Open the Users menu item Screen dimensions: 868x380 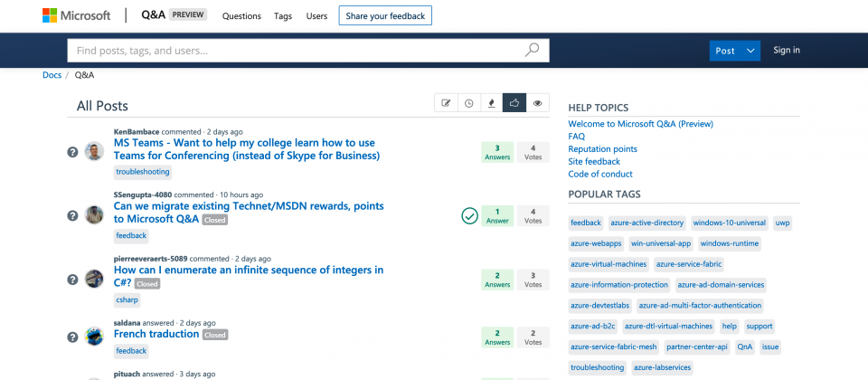[x=316, y=16]
